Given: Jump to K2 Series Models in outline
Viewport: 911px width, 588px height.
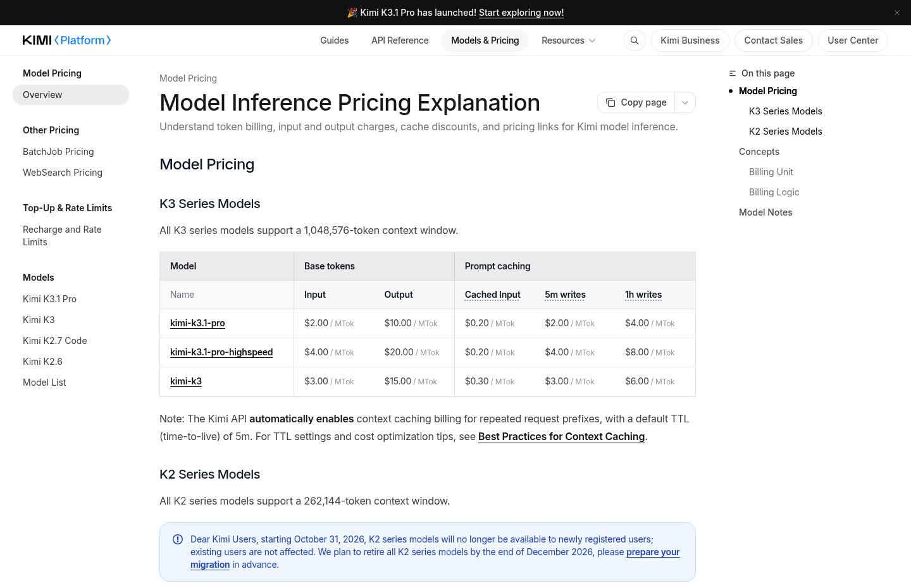Looking at the screenshot, I should (786, 132).
